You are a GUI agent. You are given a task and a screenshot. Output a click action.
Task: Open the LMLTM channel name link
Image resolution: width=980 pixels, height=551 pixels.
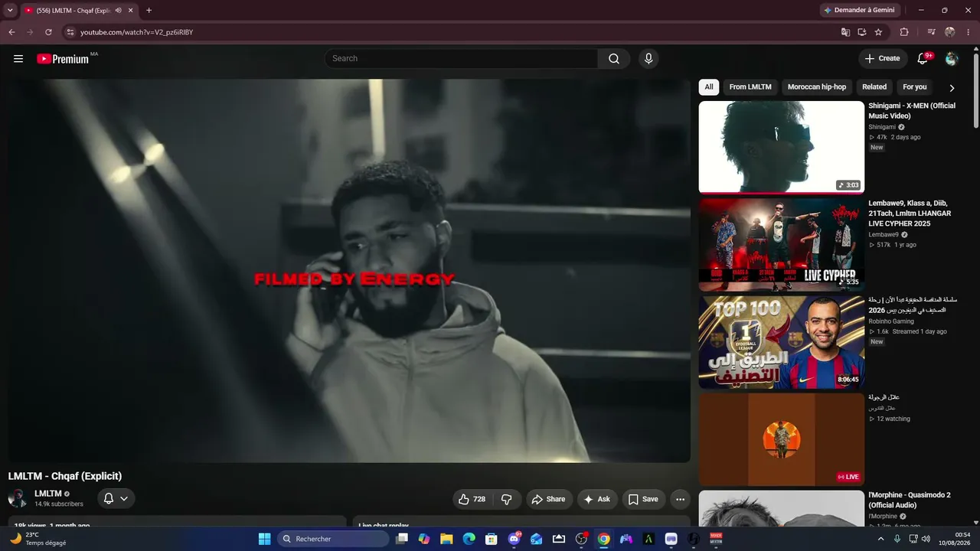pyautogui.click(x=48, y=494)
